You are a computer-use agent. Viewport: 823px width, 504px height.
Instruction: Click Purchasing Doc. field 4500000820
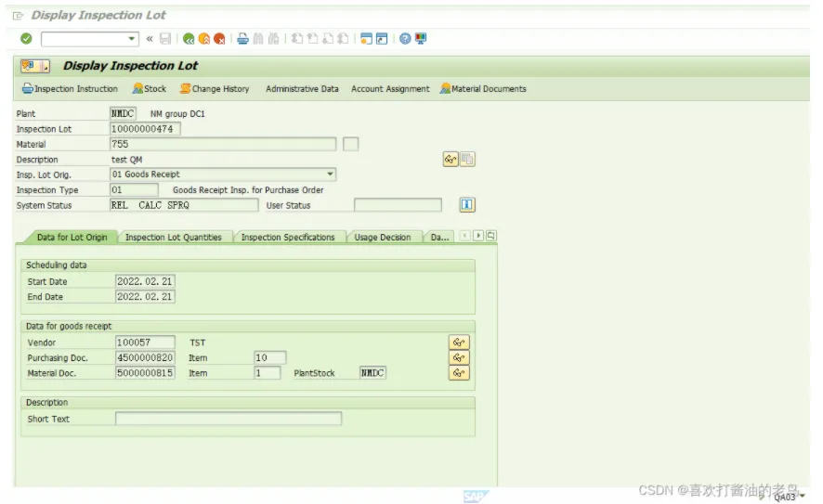point(145,357)
